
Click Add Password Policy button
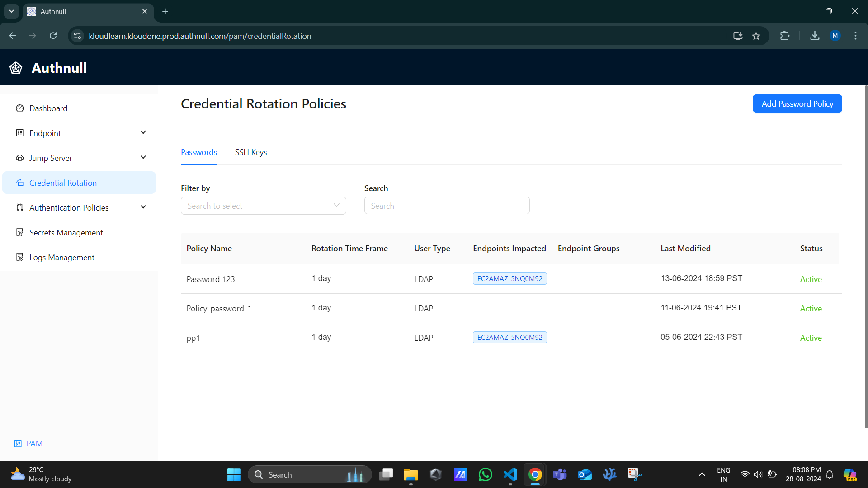[x=797, y=103]
